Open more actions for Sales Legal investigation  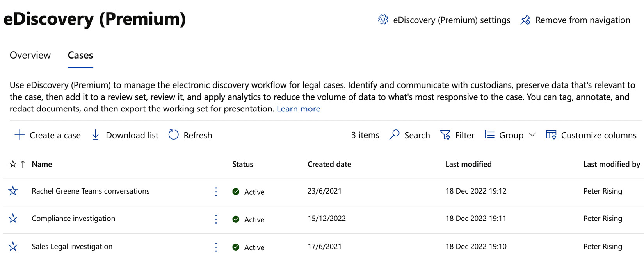(216, 247)
